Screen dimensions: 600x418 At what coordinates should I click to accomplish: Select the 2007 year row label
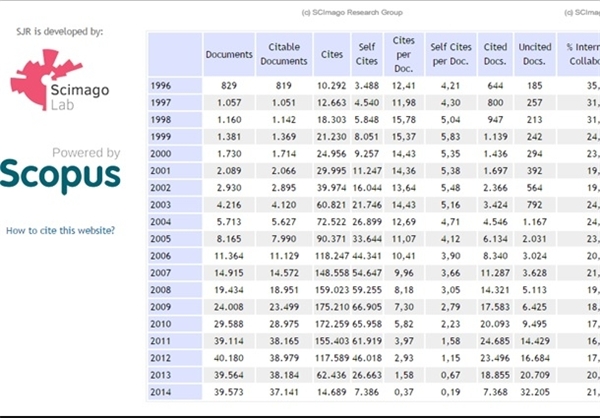(x=175, y=273)
